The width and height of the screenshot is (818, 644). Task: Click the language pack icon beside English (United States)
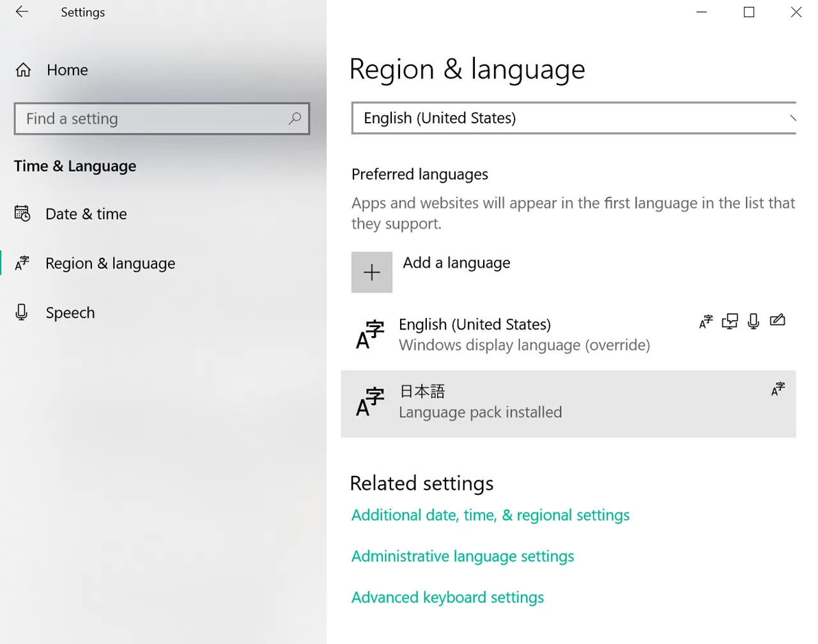click(x=705, y=321)
